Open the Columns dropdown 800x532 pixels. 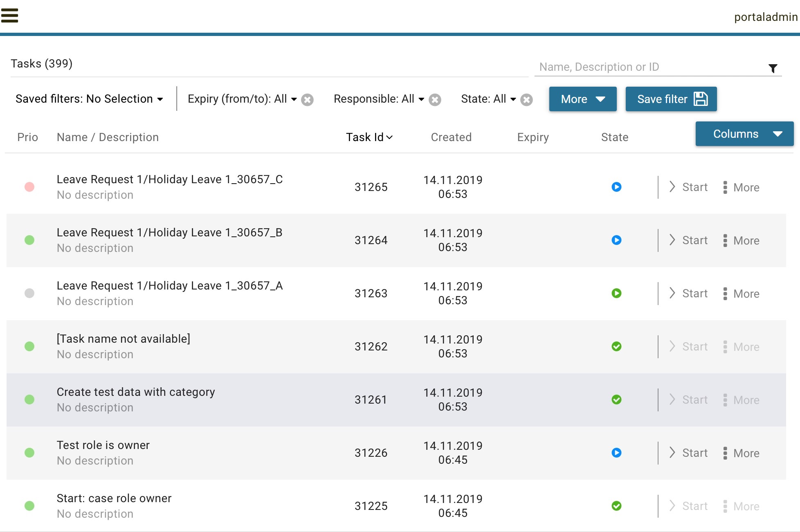(x=744, y=134)
